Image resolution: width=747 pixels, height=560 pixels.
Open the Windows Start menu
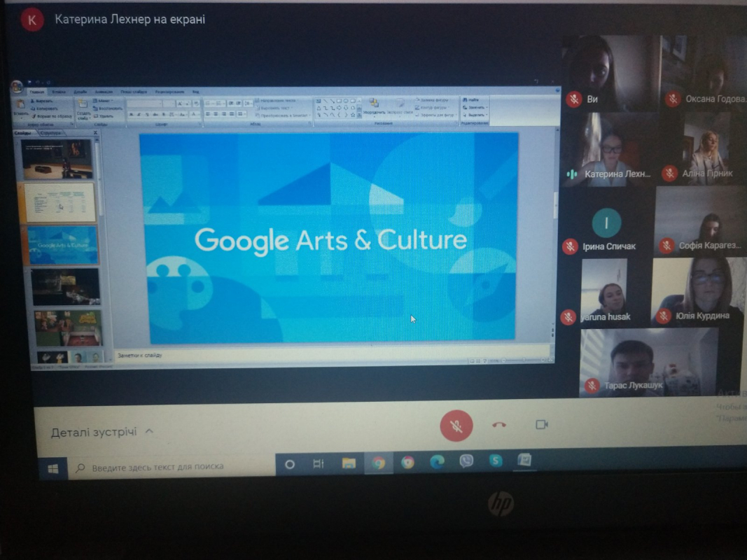point(53,469)
